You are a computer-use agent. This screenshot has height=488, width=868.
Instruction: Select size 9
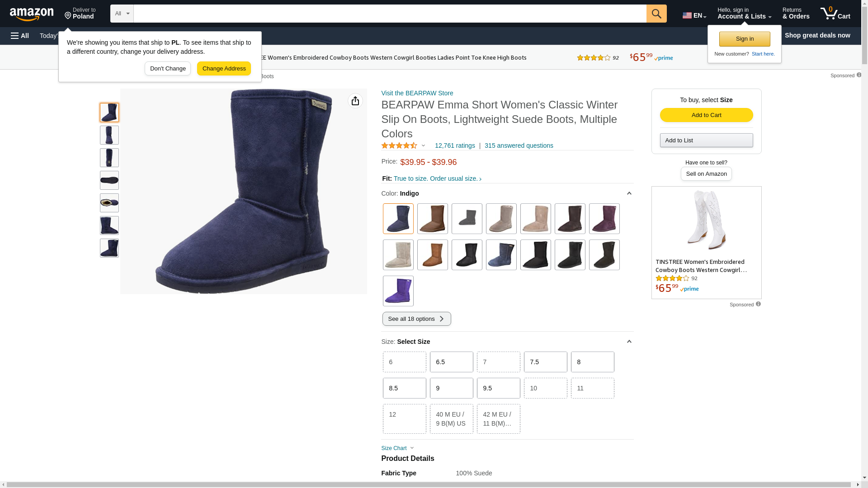tap(451, 388)
